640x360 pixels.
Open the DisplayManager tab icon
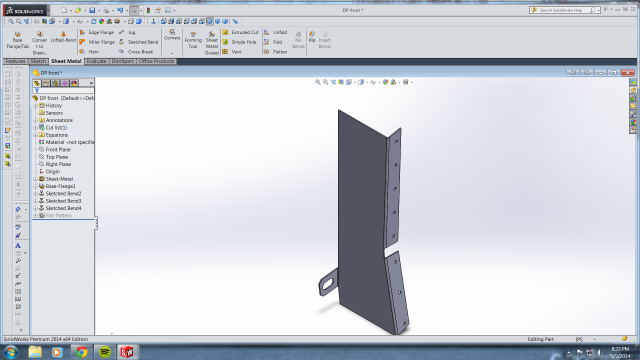[x=74, y=83]
